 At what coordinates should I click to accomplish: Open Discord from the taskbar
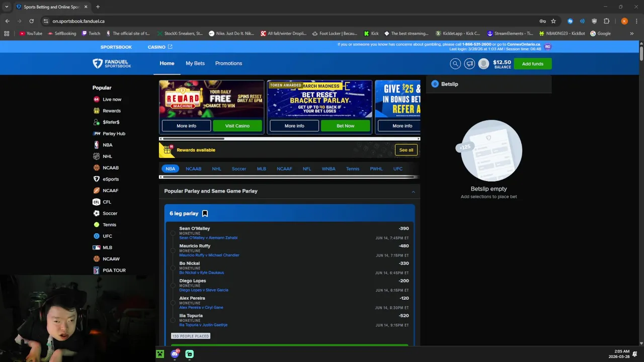(175, 354)
